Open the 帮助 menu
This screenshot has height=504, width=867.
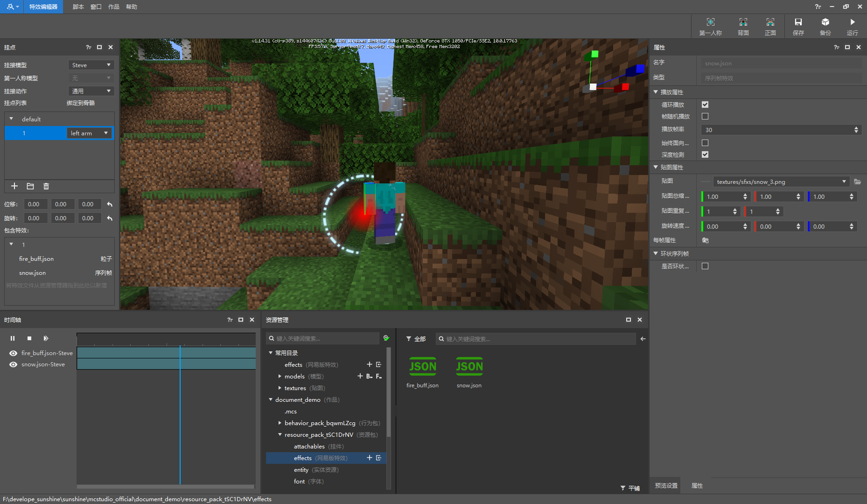coord(131,7)
